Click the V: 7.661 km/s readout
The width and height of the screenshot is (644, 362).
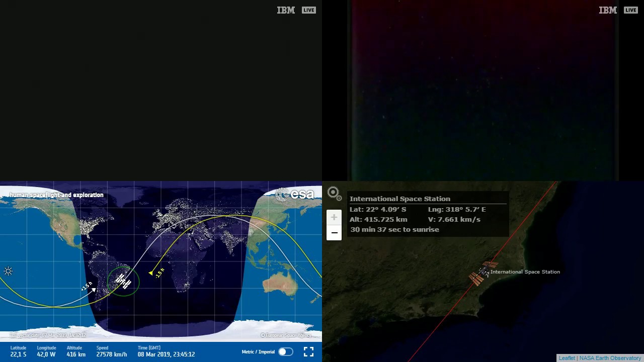[454, 220]
